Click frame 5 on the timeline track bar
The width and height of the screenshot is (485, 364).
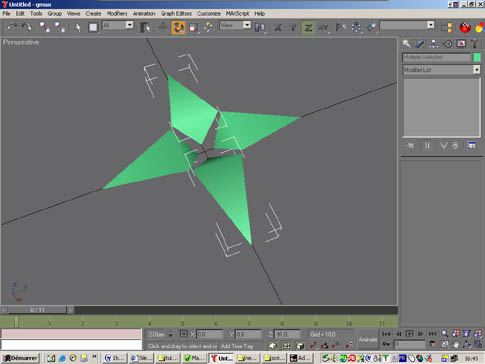(x=182, y=322)
